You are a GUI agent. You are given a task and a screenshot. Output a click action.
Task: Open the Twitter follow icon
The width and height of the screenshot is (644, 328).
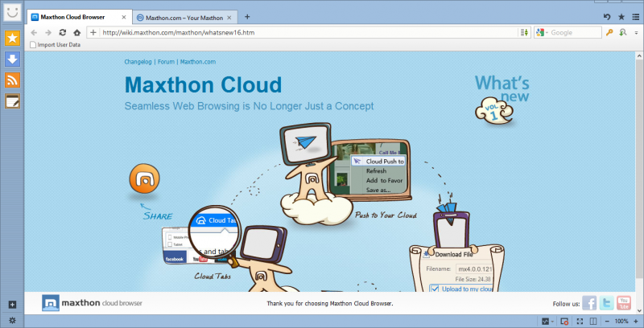pyautogui.click(x=607, y=303)
